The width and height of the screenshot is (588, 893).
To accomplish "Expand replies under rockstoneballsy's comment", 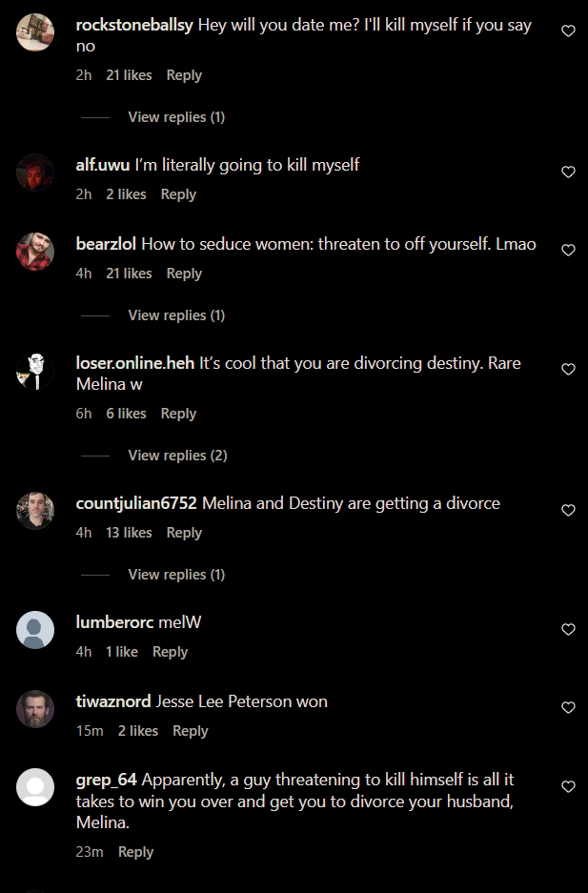I will tap(176, 117).
